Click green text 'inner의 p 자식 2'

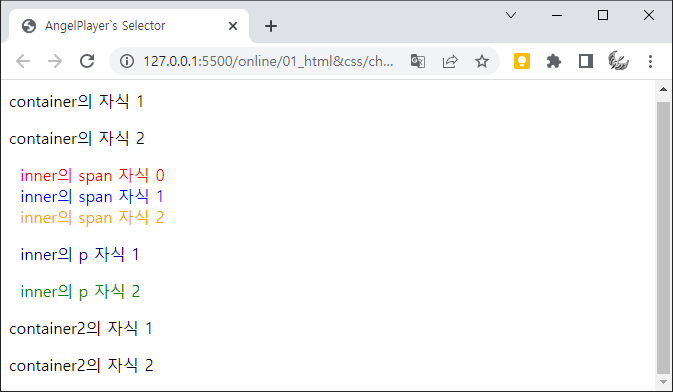80,292
